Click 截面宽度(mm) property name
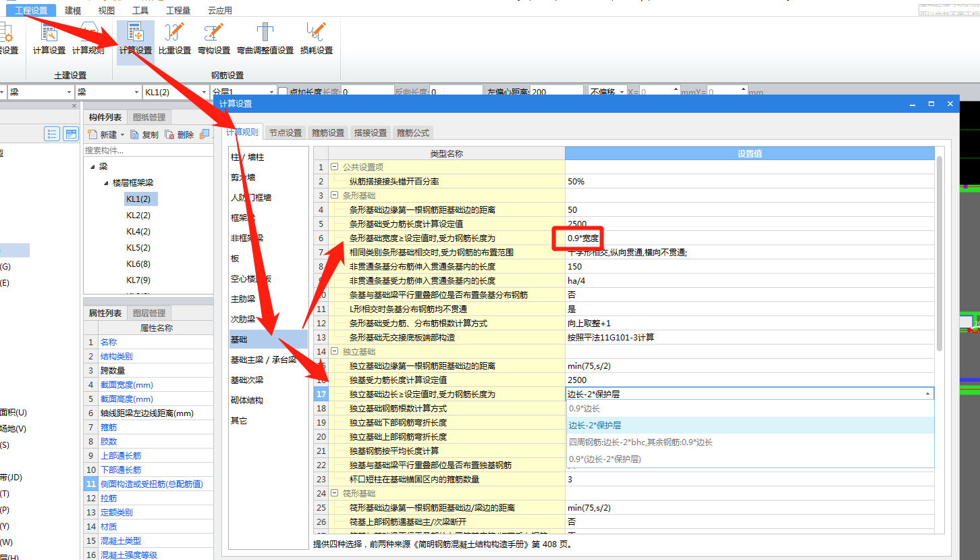 point(127,385)
